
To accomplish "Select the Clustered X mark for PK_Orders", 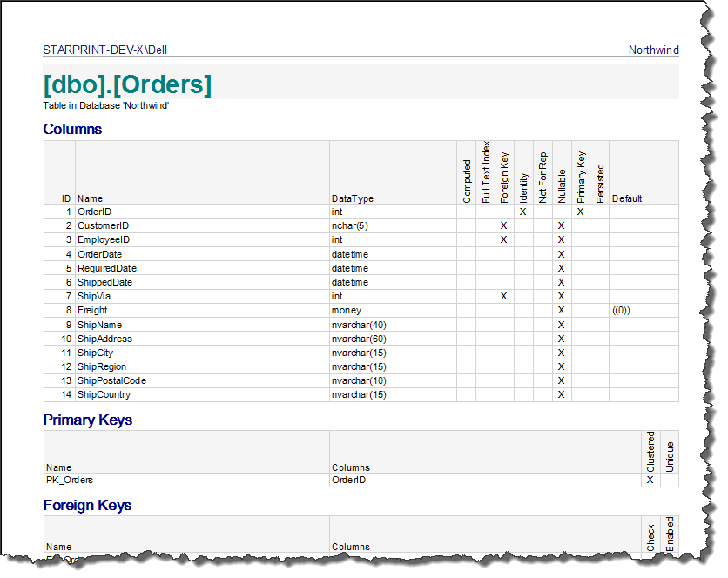I will 650,480.
